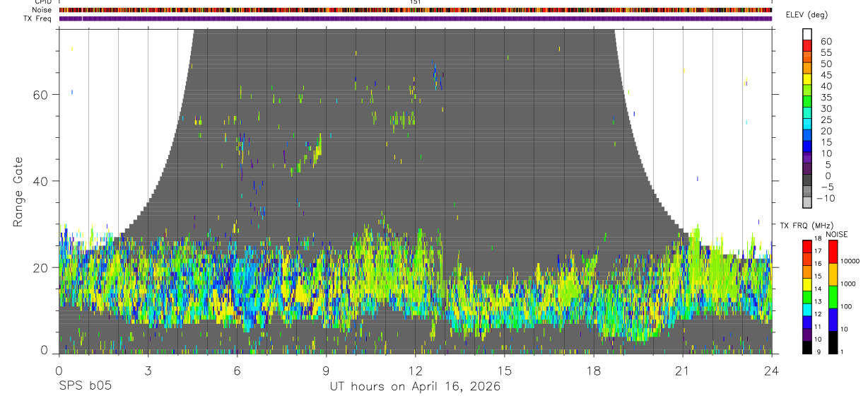Click the '35' label on ELEV colorbar
This screenshot has height=401, width=868.
click(x=826, y=98)
